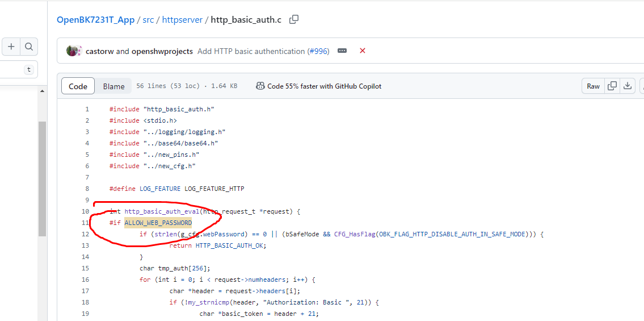Open openshwprojects user profile link
Screen dimensions: 644x321
(x=162, y=51)
